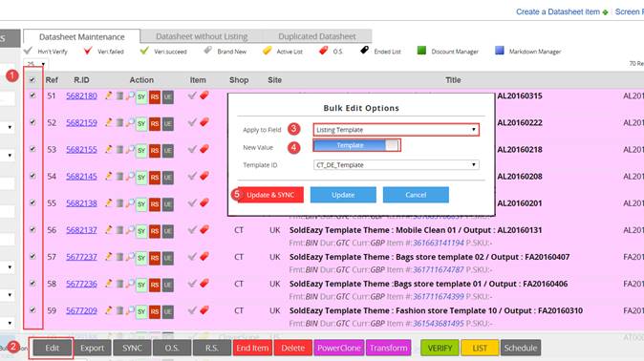
Task: Click the grey checkmark item icon in row 56
Action: pyautogui.click(x=192, y=230)
